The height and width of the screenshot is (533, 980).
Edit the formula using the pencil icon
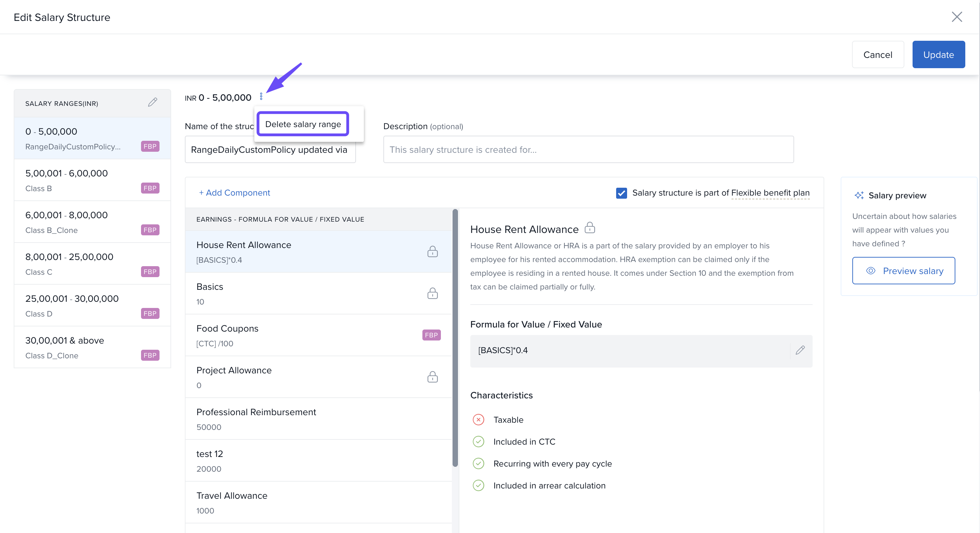point(800,350)
